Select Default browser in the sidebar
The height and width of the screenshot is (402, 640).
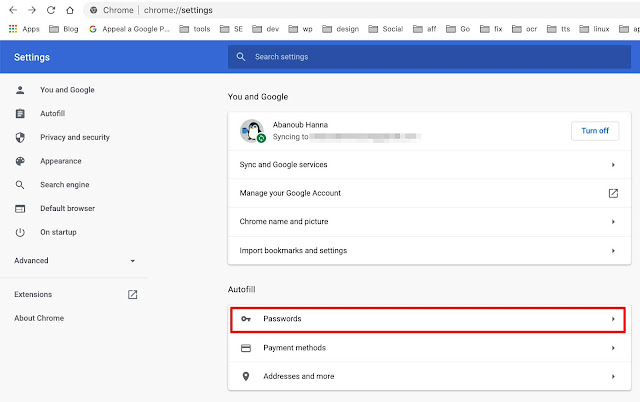[68, 208]
